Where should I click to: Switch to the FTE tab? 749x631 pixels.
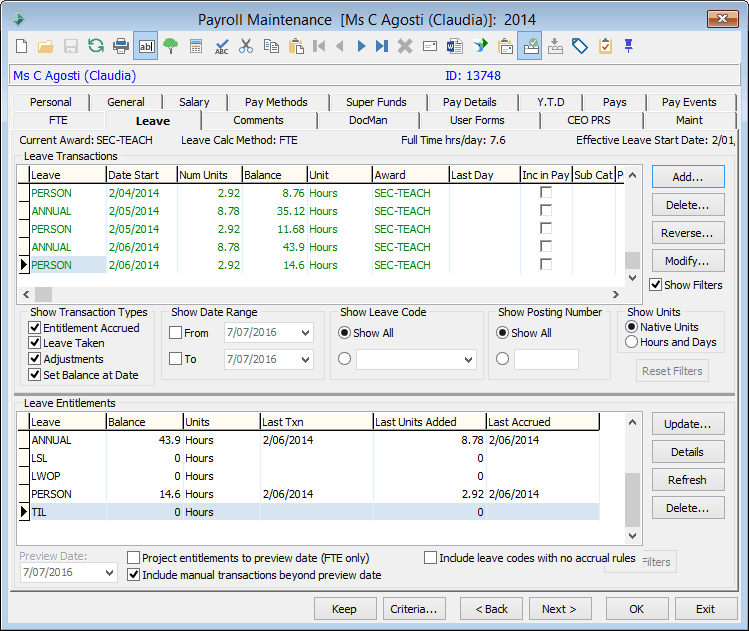click(x=58, y=120)
